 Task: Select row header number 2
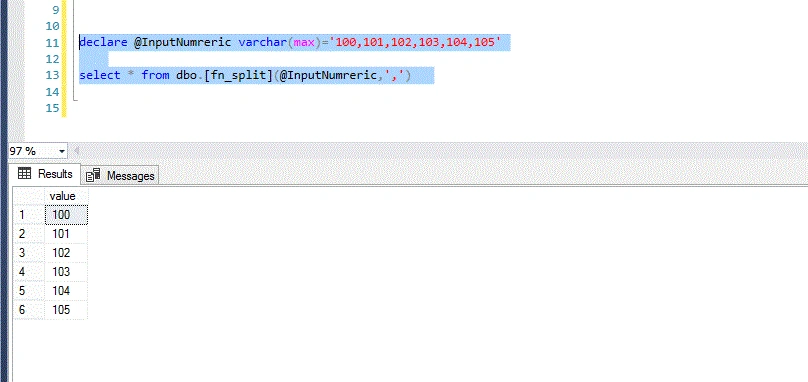pyautogui.click(x=29, y=234)
